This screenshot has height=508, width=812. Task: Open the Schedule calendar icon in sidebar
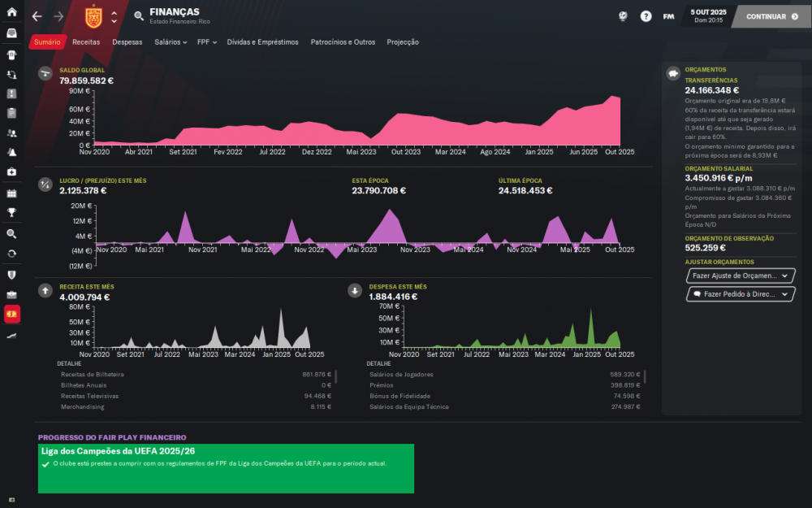[11, 193]
